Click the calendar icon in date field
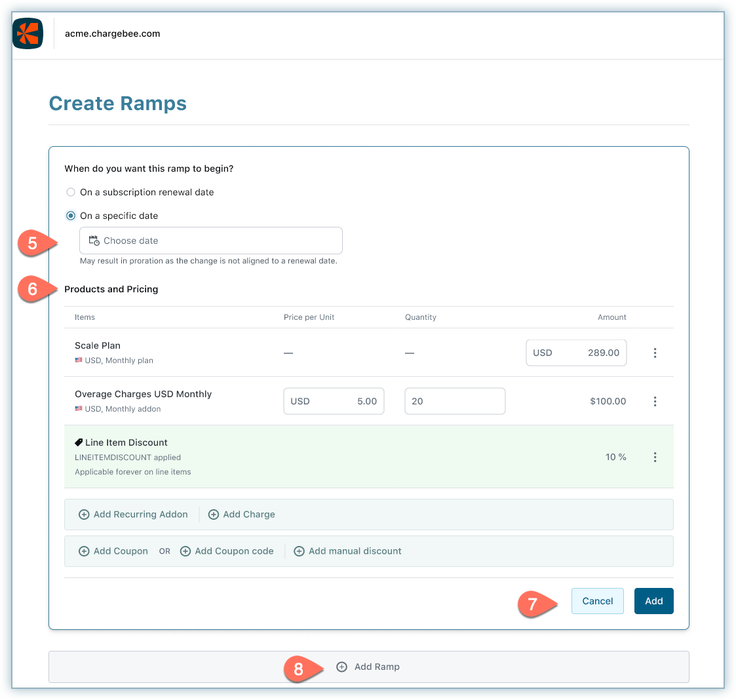The width and height of the screenshot is (736, 700). (94, 241)
